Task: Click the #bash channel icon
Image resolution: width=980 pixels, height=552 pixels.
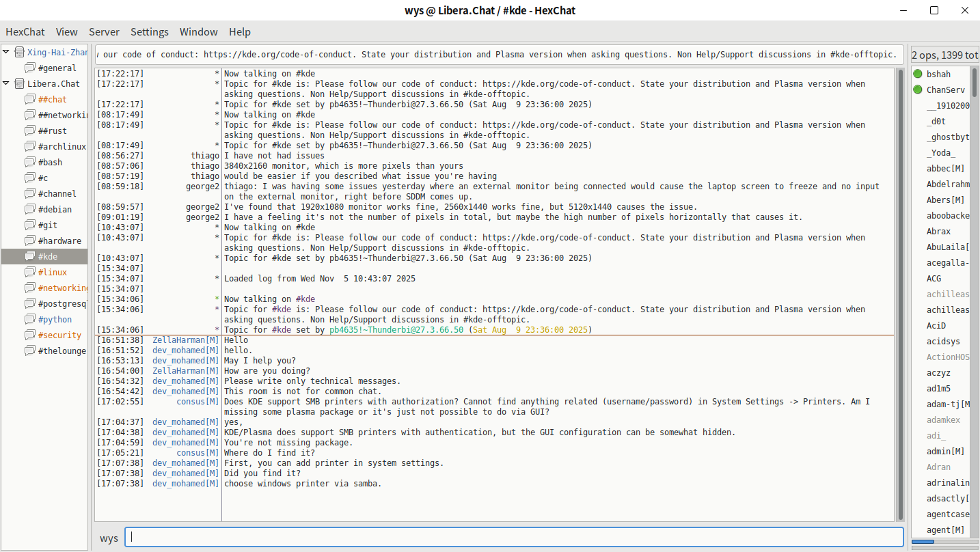Action: (x=30, y=162)
